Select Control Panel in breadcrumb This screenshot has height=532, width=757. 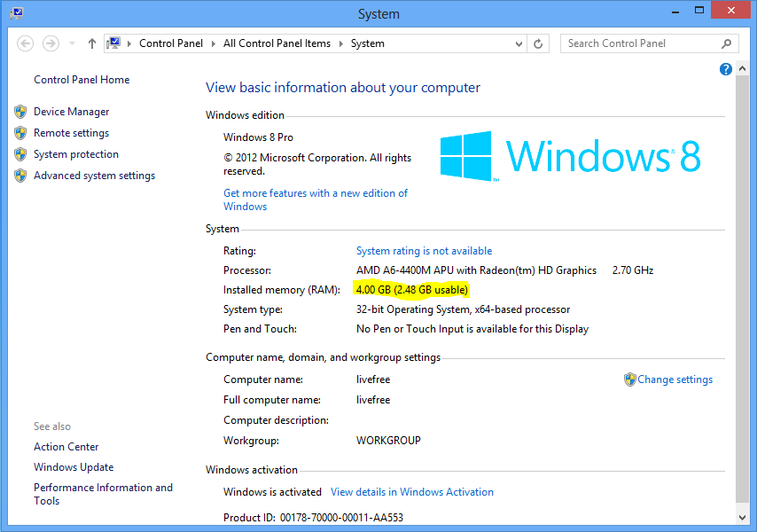point(171,43)
